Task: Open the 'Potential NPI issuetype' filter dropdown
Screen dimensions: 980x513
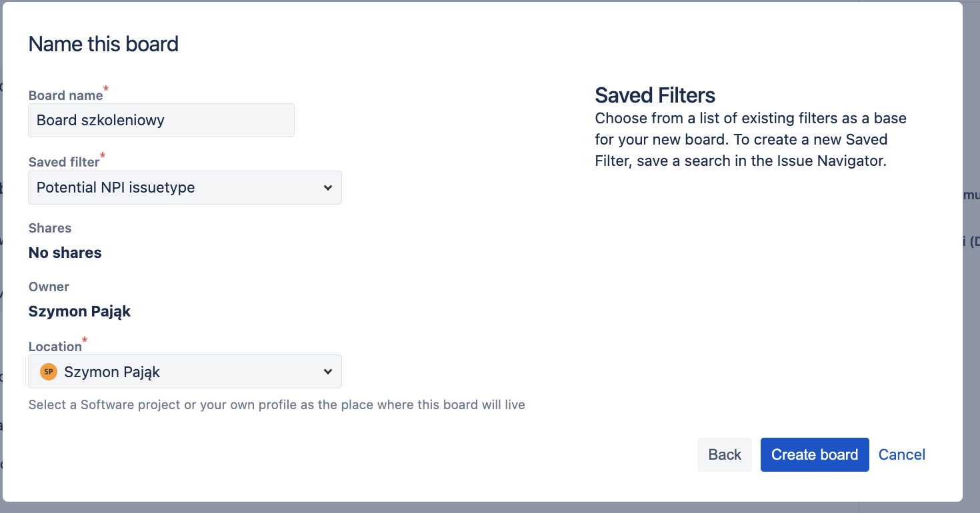Action: coord(185,188)
